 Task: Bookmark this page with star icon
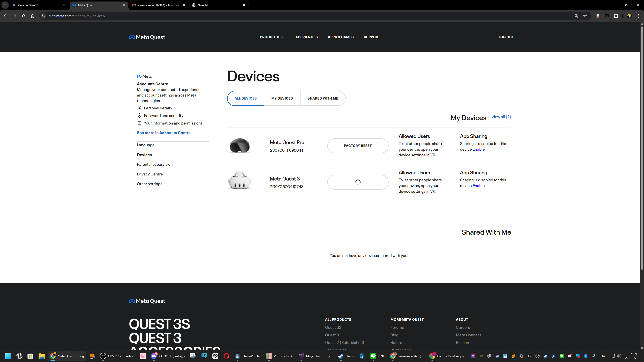pos(585,16)
